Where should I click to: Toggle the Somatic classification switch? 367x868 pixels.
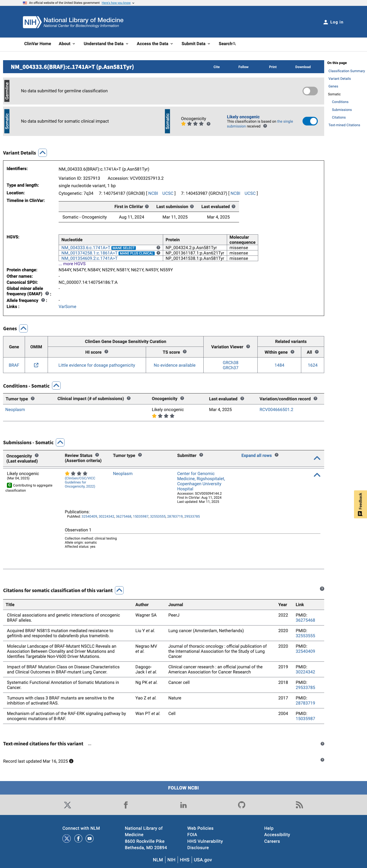click(x=310, y=121)
